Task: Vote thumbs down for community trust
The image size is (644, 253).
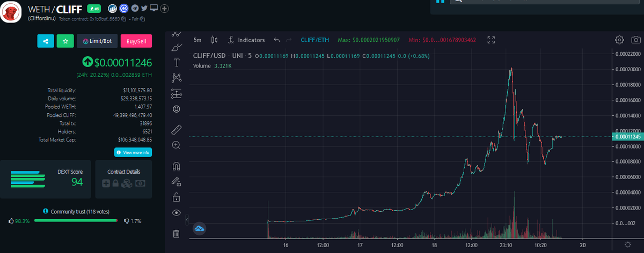Action: [x=127, y=221]
